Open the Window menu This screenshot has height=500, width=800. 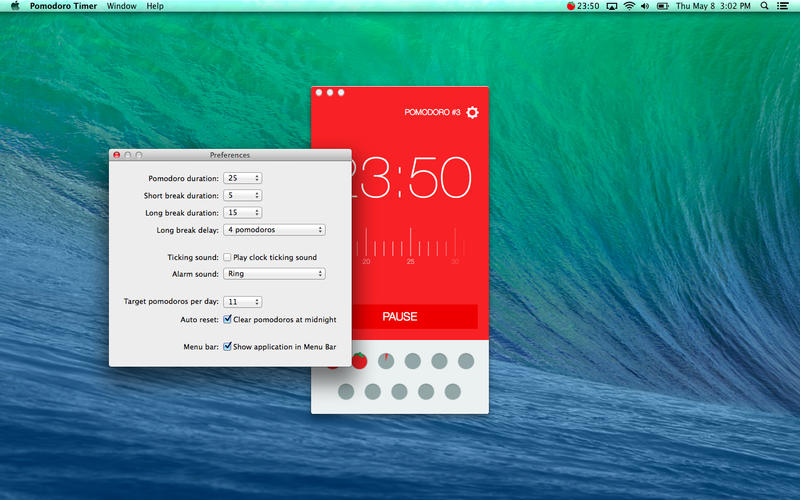pos(121,6)
